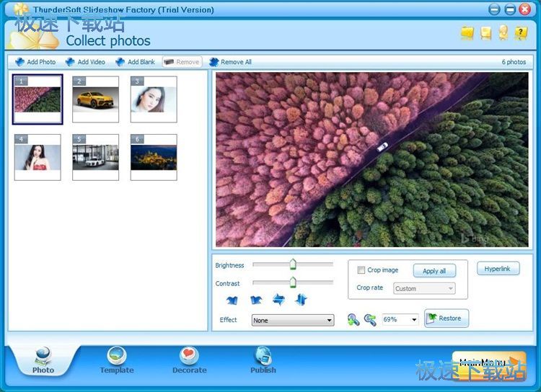541x392 pixels.
Task: Open the Crop rate Custom dropdown
Action: [450, 288]
